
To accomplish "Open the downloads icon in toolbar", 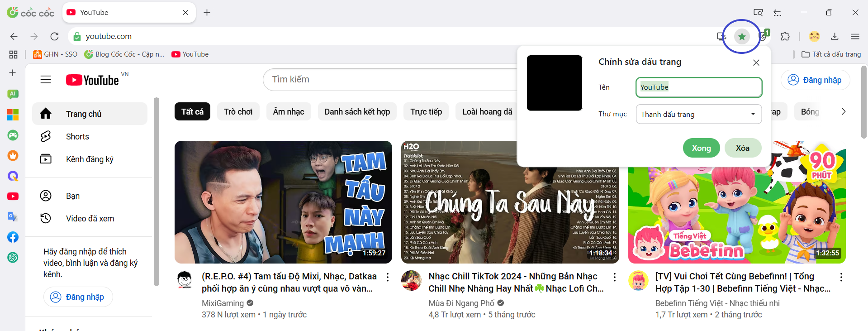I will (835, 36).
